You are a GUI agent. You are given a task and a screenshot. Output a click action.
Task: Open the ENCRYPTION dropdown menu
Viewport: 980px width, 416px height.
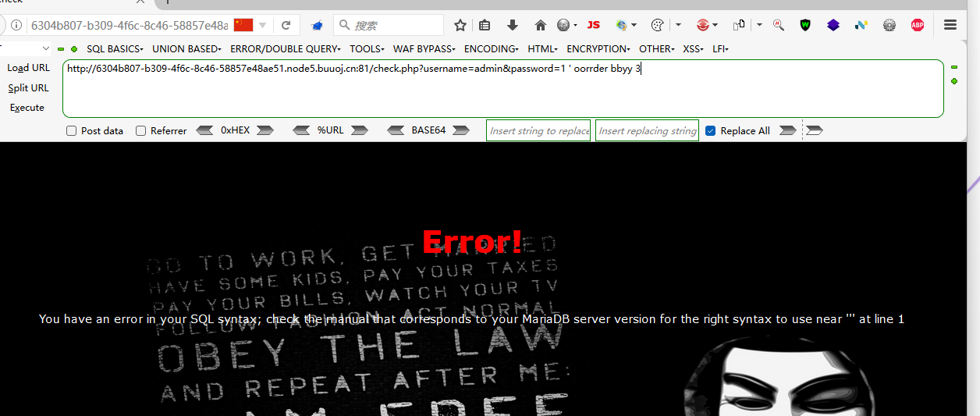coord(598,49)
